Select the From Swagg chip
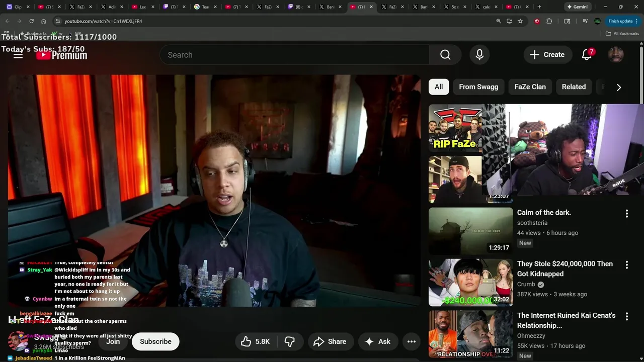 [x=478, y=87]
